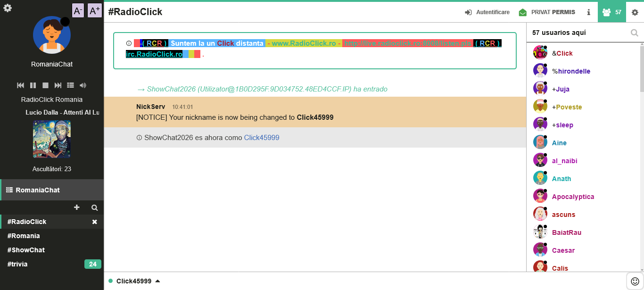
Task: Click avatar of user Aine
Action: (540, 142)
